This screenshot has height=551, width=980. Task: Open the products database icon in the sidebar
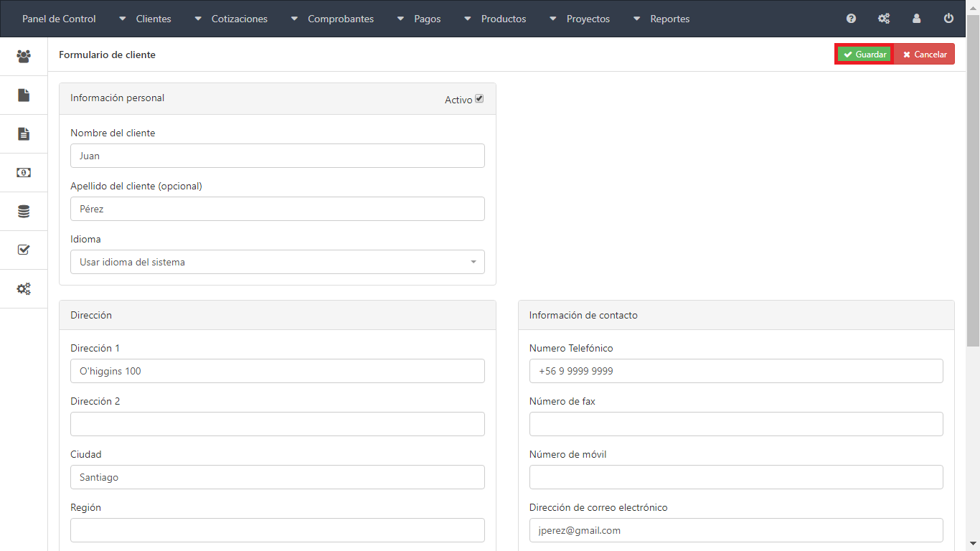pos(24,211)
